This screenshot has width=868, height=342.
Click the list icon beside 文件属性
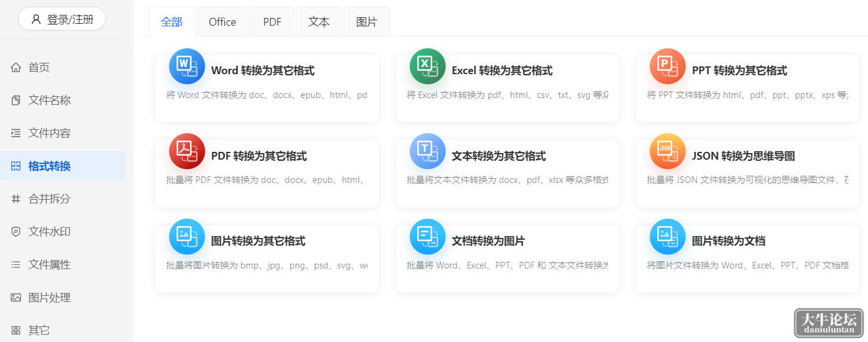pyautogui.click(x=16, y=265)
